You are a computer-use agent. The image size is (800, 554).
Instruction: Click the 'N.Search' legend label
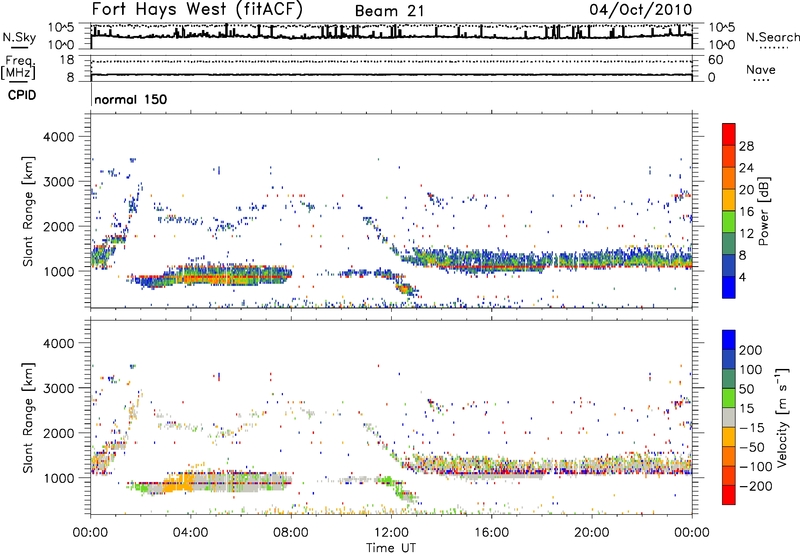(x=772, y=37)
